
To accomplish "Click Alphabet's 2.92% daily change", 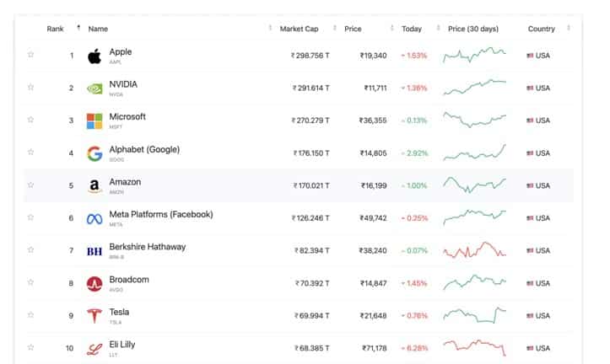I will tap(415, 153).
